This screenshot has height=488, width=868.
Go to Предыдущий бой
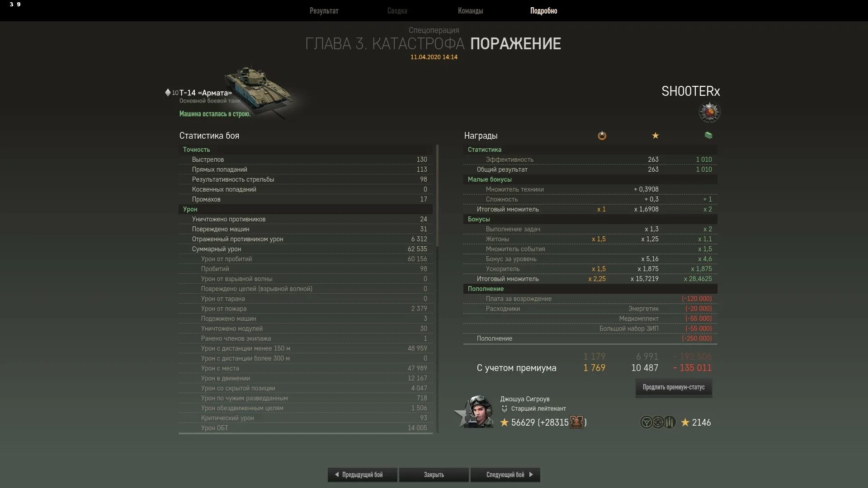pyautogui.click(x=362, y=475)
